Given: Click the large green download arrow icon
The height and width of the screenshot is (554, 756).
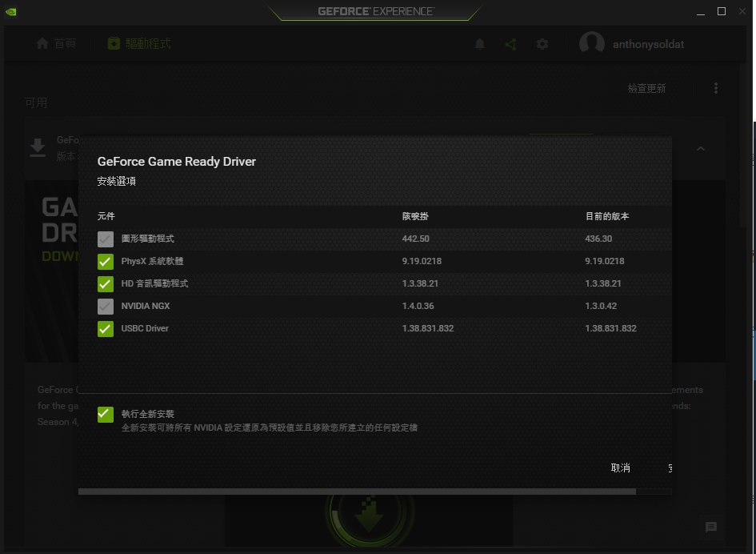Looking at the screenshot, I should click(x=368, y=515).
